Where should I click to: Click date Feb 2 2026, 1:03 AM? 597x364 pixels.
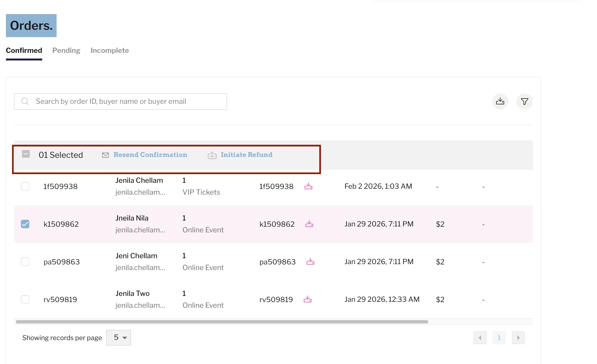click(x=378, y=186)
